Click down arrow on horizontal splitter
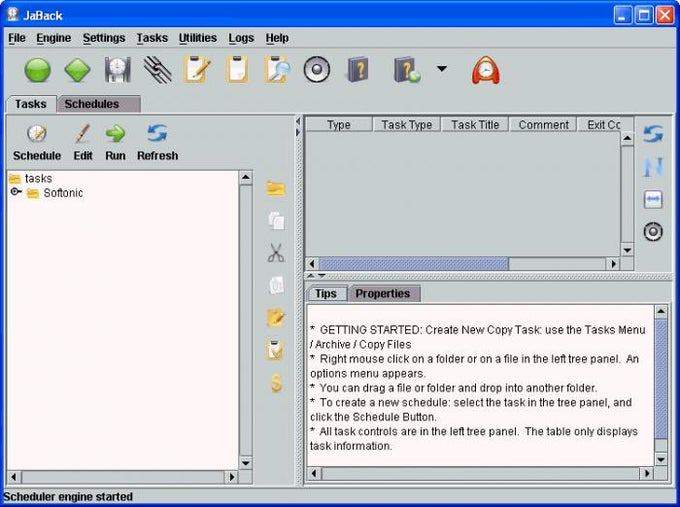Viewport: 680px width, 507px height. [321, 276]
